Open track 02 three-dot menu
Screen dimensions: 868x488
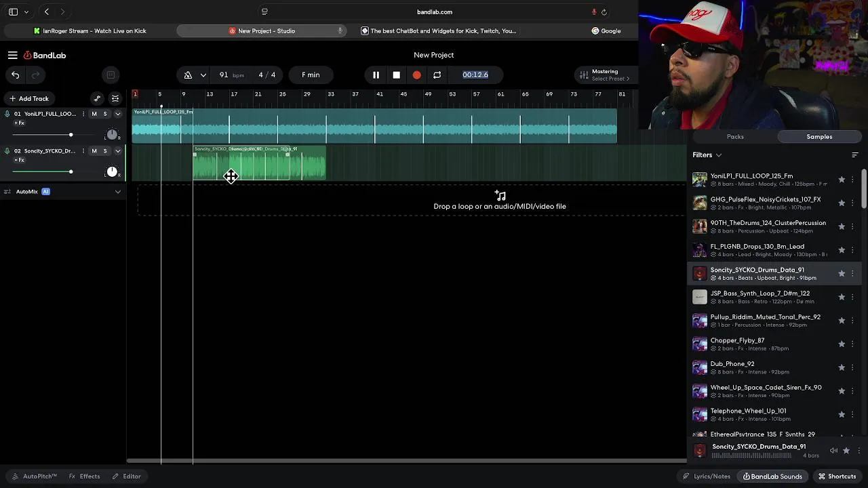click(x=83, y=151)
